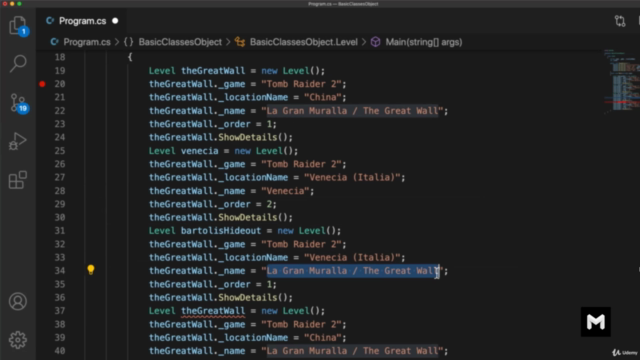Open the Accounts menu icon
Viewport: 640px width, 360px height.
(x=18, y=302)
